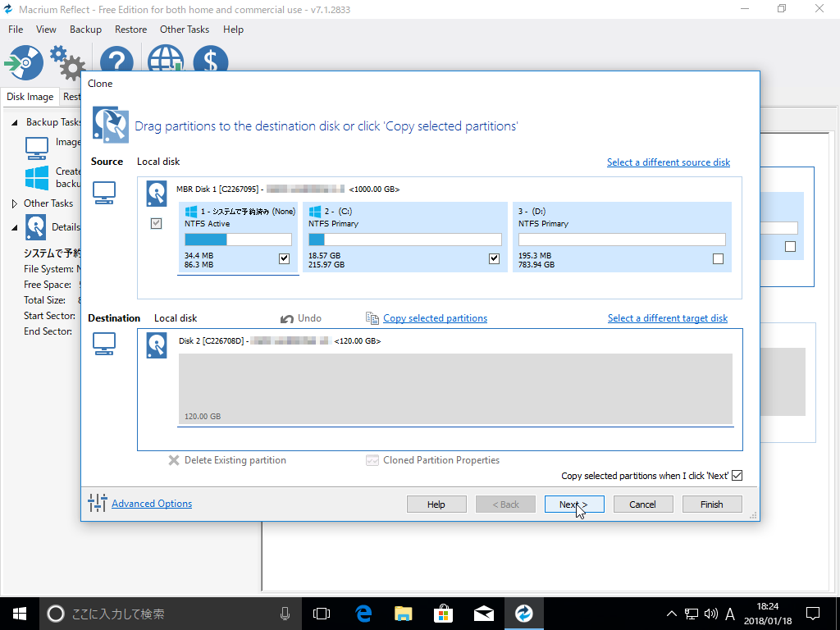Click the Details disk icon in sidebar

tap(35, 227)
